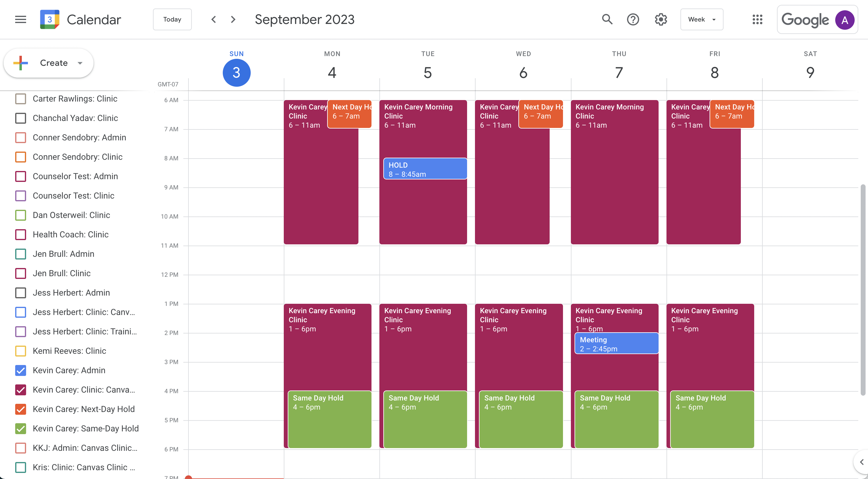
Task: Check the Dan Osterweil: Clinic calendar
Action: pos(21,215)
